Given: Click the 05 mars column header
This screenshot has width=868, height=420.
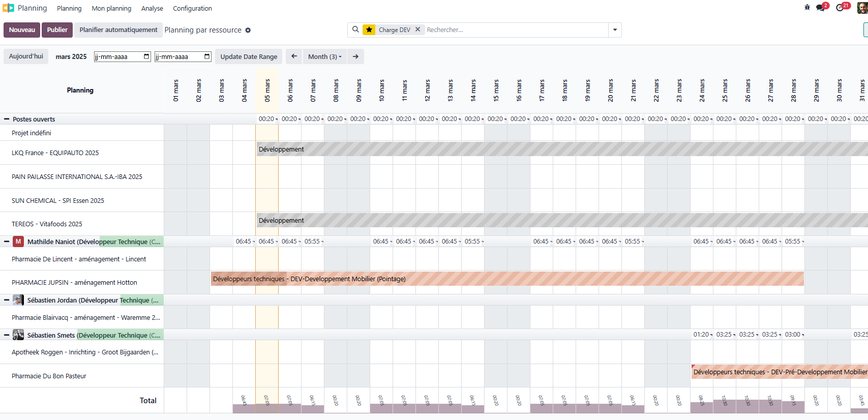Looking at the screenshot, I should pos(267,91).
